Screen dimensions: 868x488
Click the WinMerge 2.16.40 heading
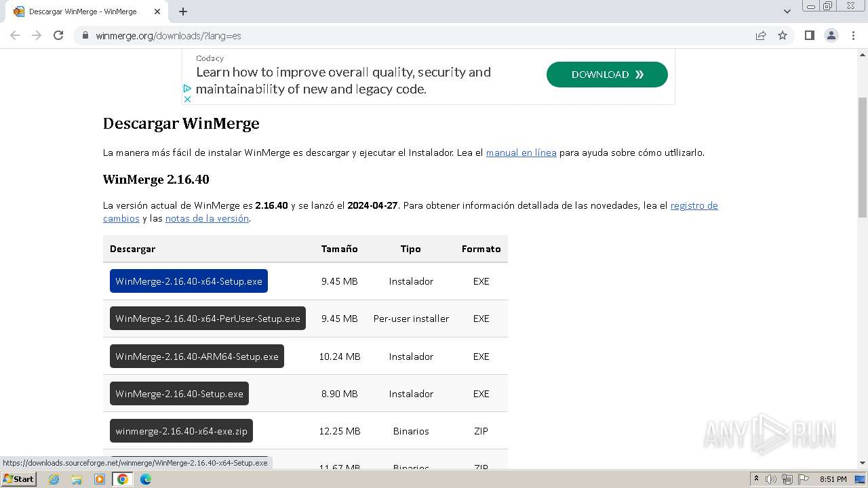[x=156, y=180]
